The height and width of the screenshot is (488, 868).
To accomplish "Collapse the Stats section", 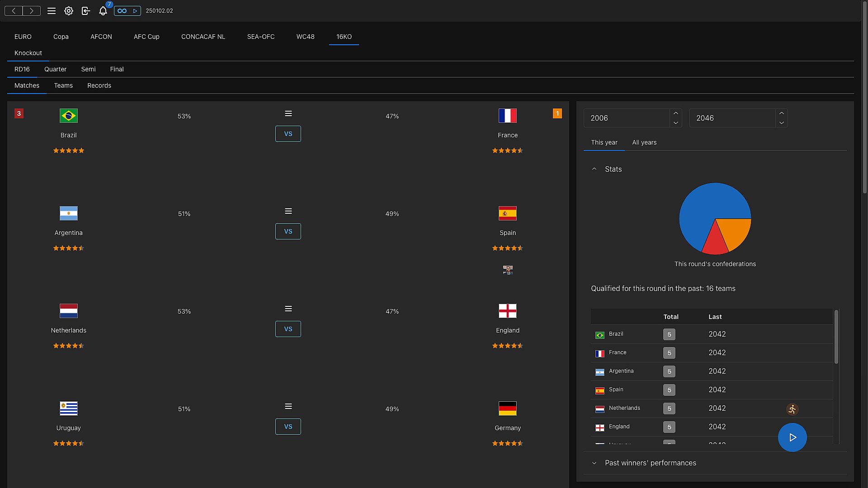I will [x=594, y=169].
